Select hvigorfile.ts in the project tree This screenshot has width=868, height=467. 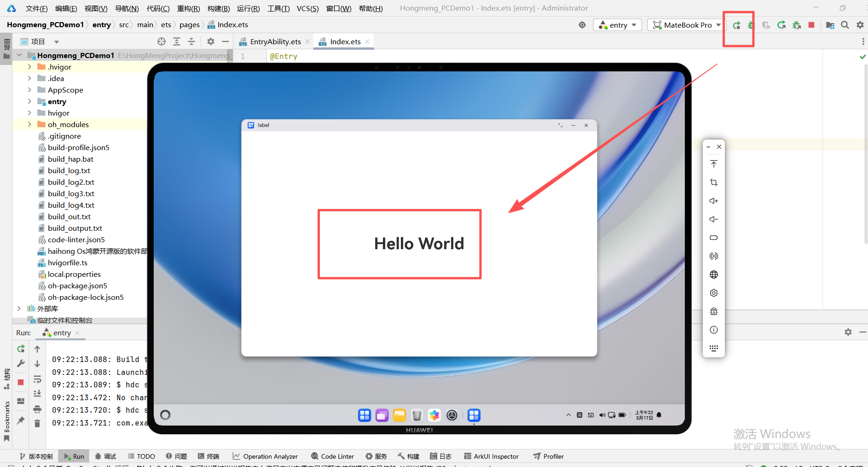[68, 263]
